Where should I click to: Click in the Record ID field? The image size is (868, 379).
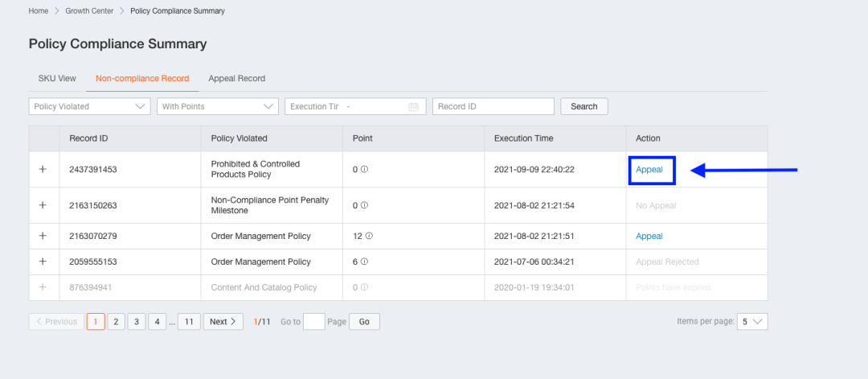pyautogui.click(x=493, y=106)
